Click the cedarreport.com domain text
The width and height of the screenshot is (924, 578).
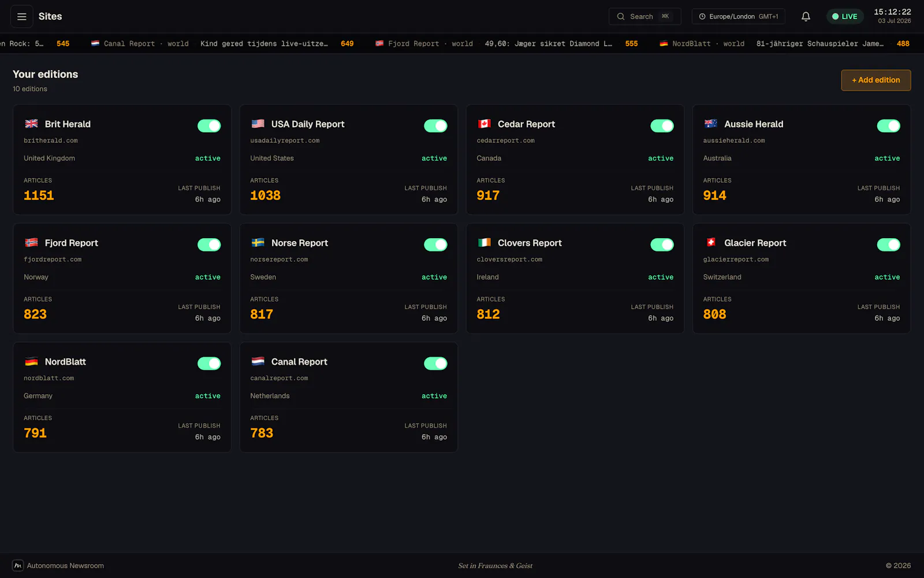[x=505, y=140]
